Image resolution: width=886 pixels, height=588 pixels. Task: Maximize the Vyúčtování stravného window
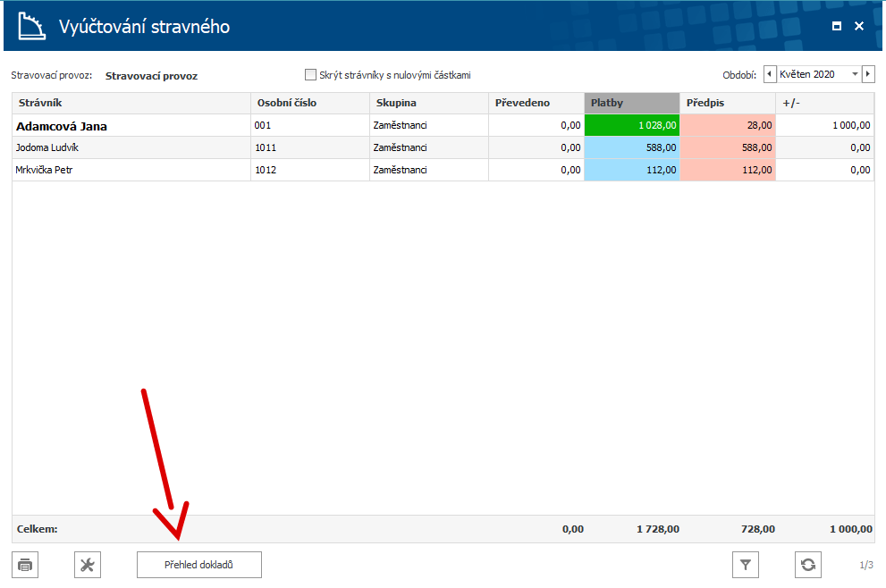(x=836, y=26)
